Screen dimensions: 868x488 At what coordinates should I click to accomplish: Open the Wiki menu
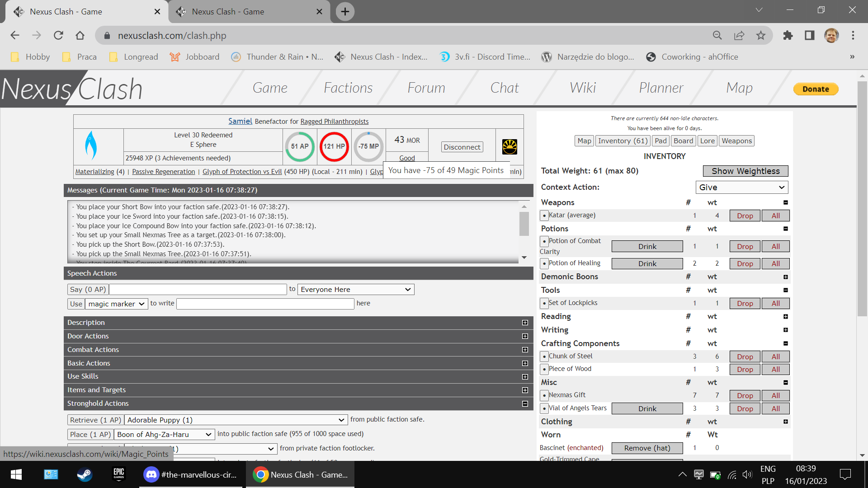[583, 88]
